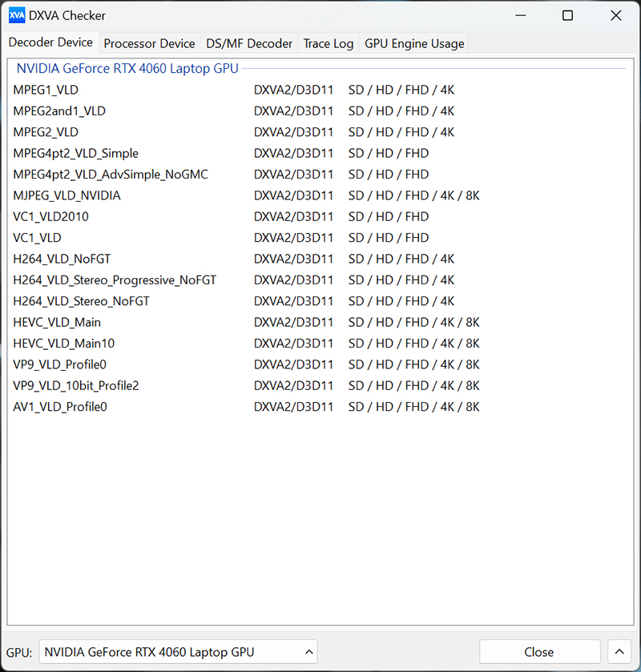
Task: Select the H264_VLD_NoFGT entry
Action: tap(63, 259)
